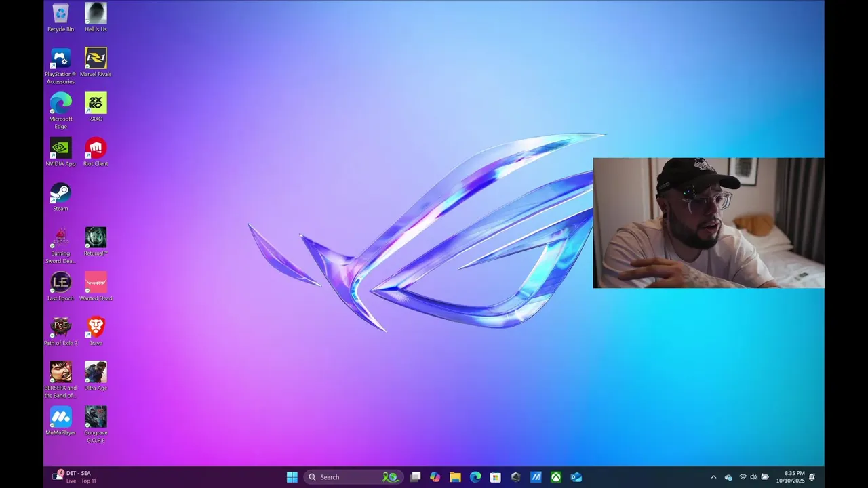Viewport: 868px width, 488px height.
Task: Select the Returnal desktop icon
Action: tap(96, 241)
